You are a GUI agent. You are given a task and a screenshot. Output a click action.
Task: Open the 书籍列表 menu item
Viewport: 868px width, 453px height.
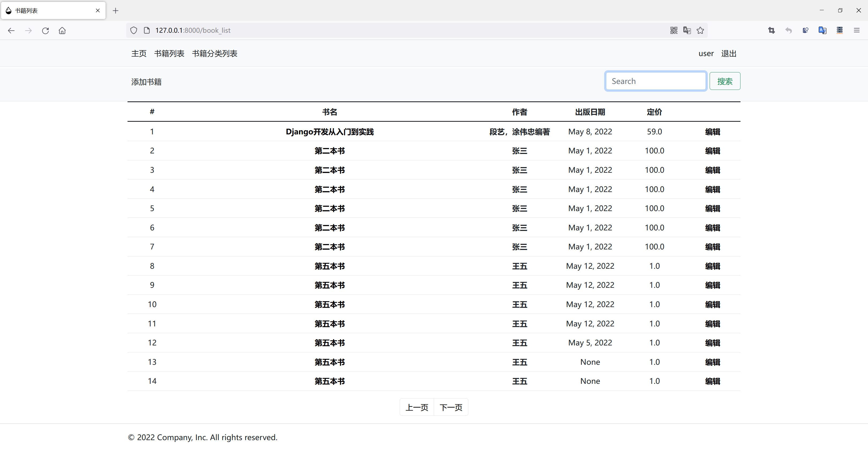[169, 53]
